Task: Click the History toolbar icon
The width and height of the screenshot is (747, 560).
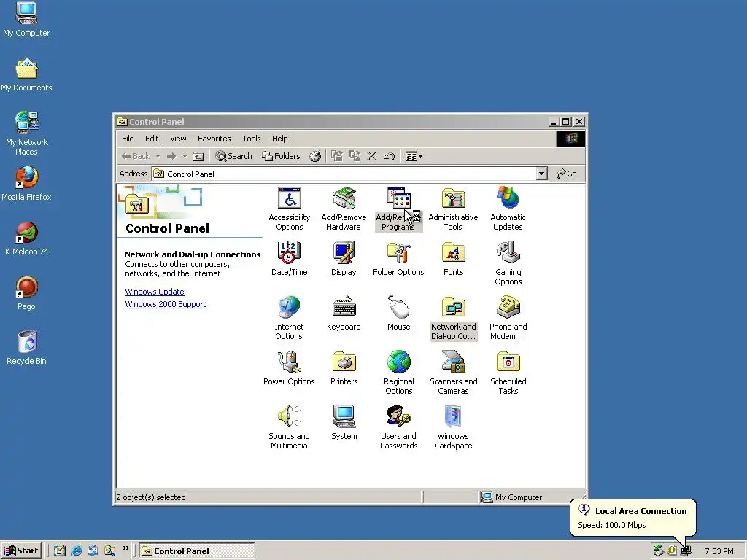Action: [315, 156]
